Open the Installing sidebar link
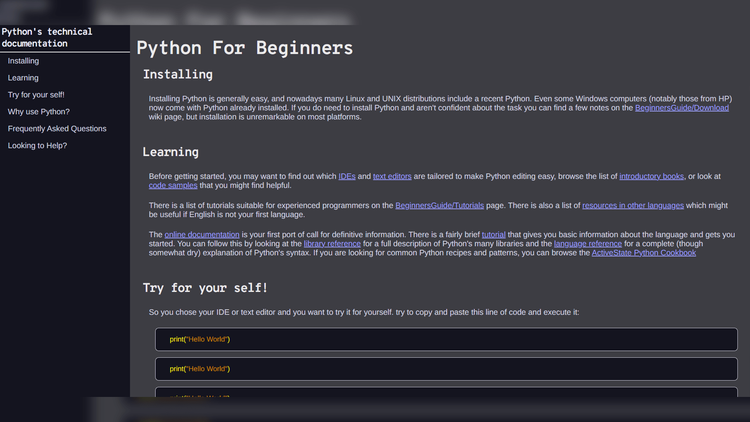 tap(23, 61)
